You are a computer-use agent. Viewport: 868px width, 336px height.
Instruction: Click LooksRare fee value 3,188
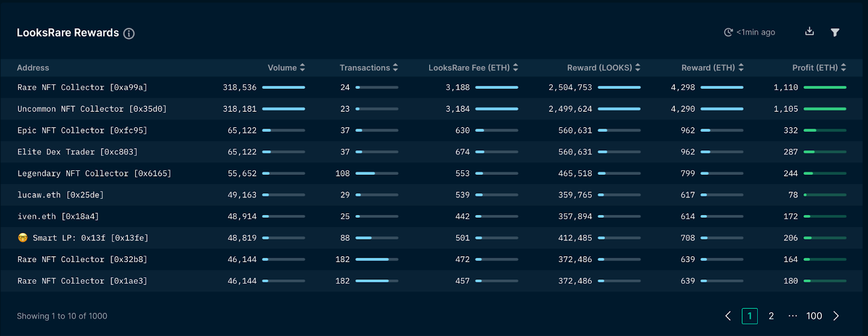458,87
